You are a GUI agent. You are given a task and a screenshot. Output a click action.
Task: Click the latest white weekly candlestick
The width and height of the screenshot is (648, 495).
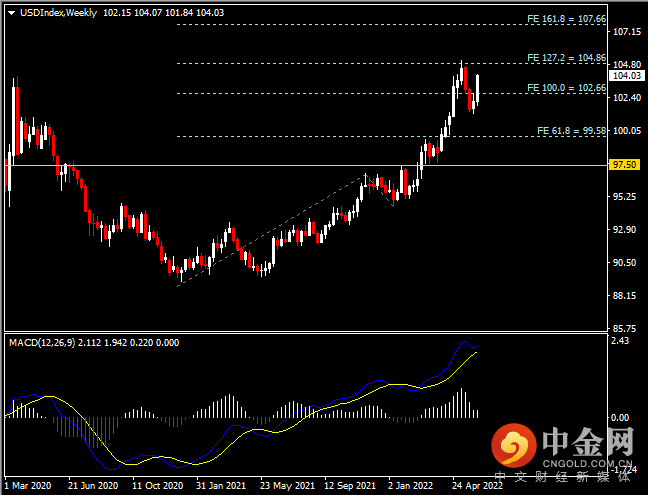coord(477,88)
